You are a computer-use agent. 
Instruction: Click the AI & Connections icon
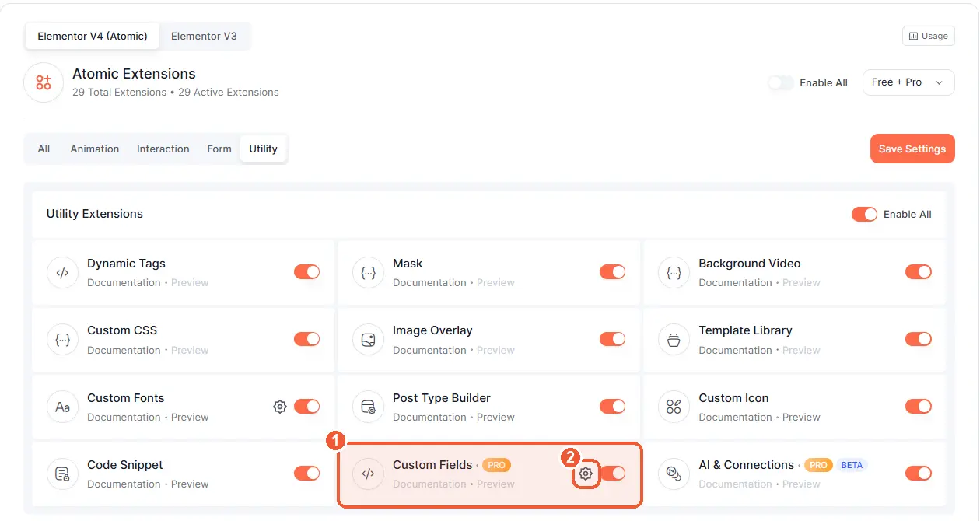(x=674, y=474)
